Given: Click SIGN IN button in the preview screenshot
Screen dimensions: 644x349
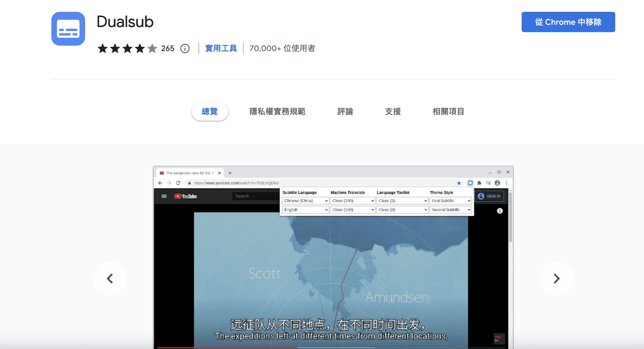Looking at the screenshot, I should click(489, 196).
